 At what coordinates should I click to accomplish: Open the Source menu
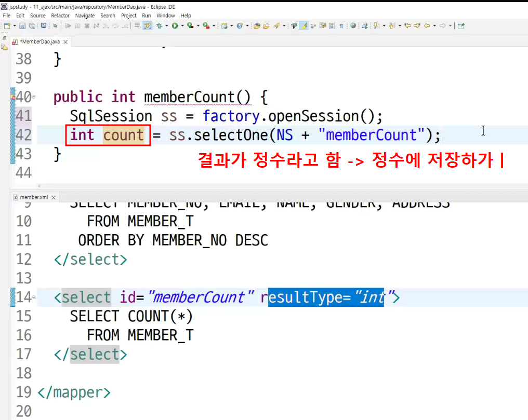[x=38, y=16]
